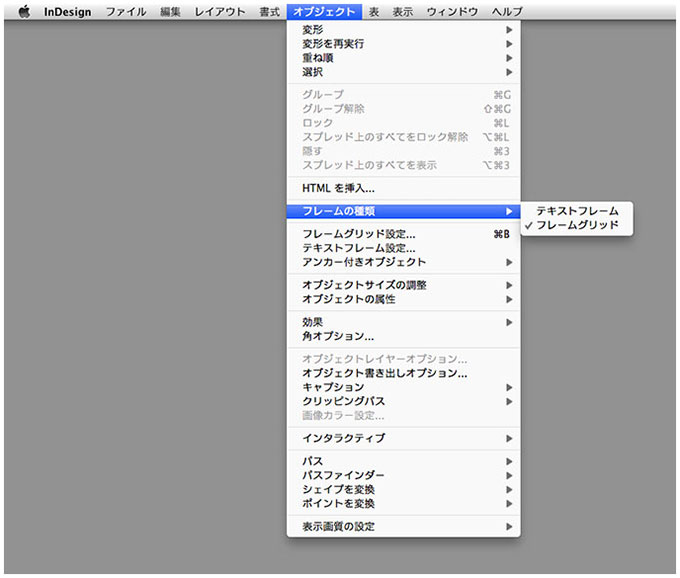Screen dimensions: 680x578
Task: Open the 書式 menu
Action: (269, 12)
